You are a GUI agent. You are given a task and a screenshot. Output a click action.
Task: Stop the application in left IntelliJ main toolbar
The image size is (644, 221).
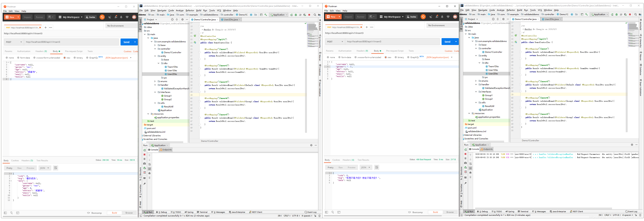point(309,15)
